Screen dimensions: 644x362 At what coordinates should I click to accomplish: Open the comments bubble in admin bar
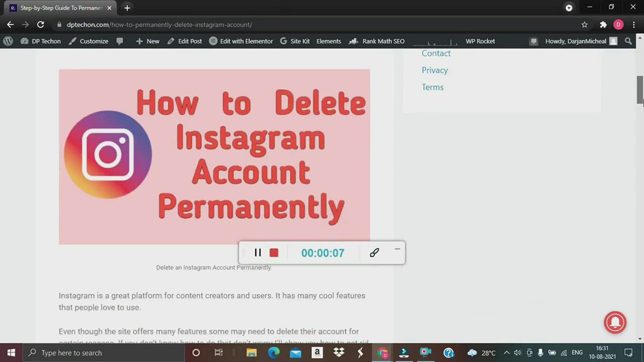tap(120, 41)
